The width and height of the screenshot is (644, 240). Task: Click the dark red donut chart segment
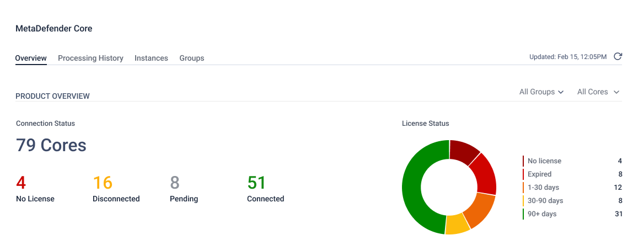(x=463, y=151)
